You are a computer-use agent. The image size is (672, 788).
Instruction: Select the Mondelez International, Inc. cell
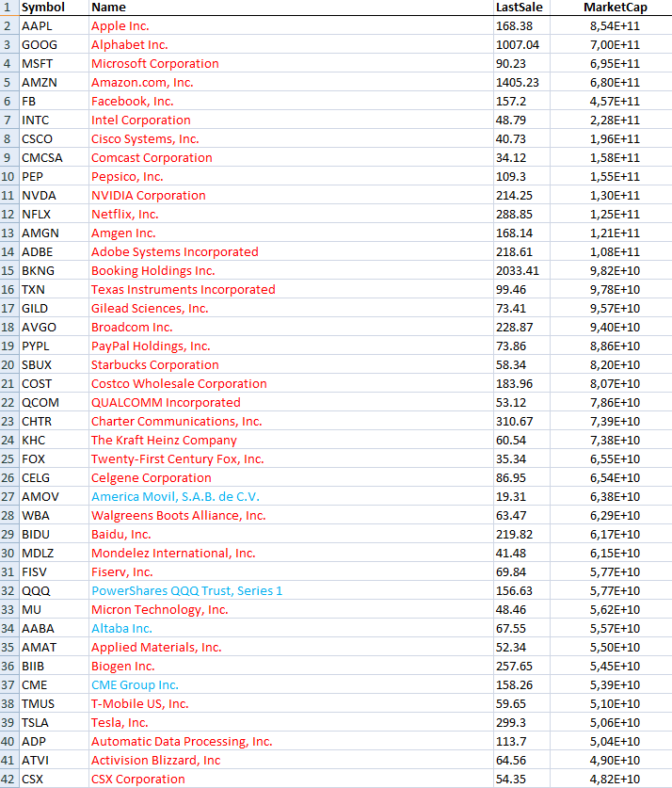pyautogui.click(x=292, y=553)
